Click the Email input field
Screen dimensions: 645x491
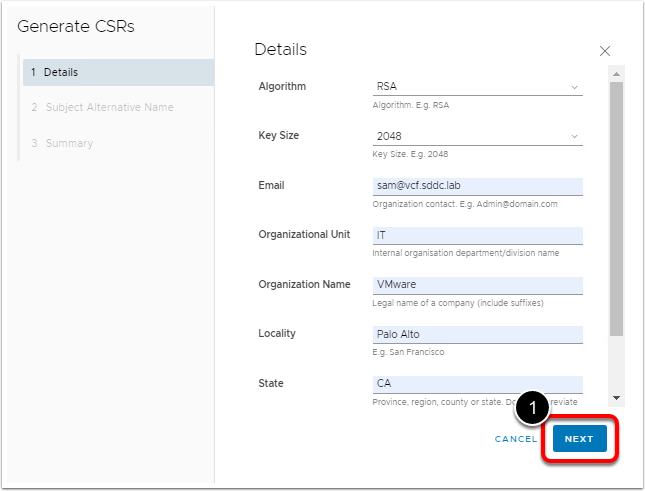point(476,186)
